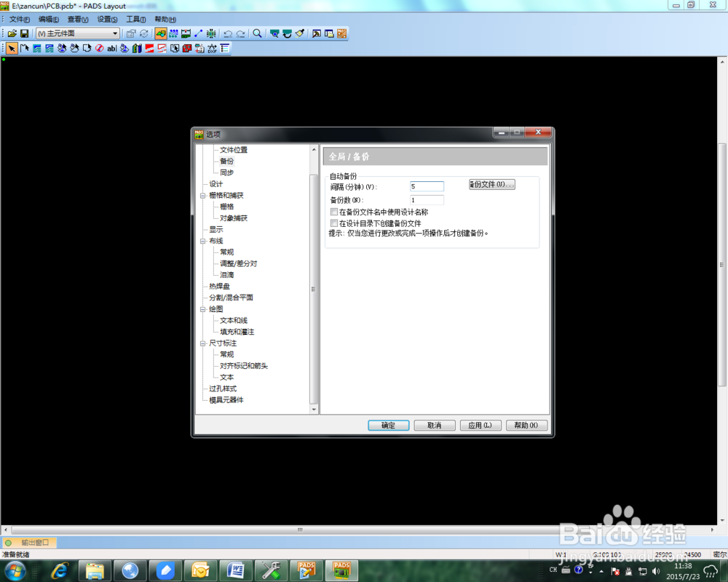Click the Board view icon
The image size is (728, 582).
click(x=274, y=33)
